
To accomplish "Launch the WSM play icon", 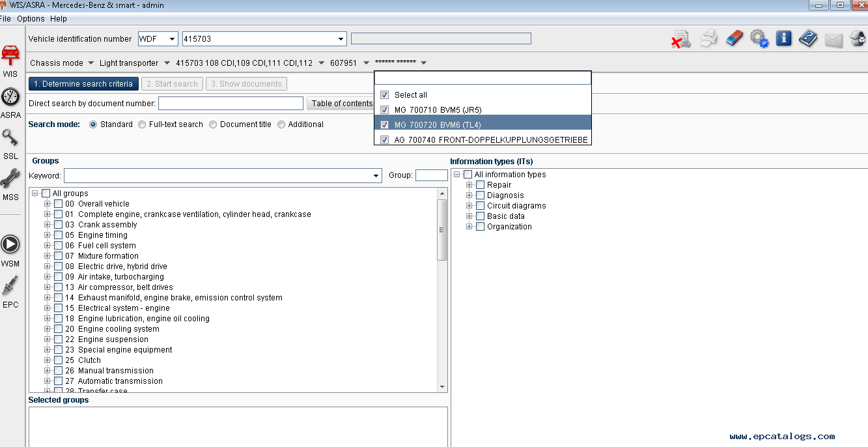I will (x=10, y=244).
